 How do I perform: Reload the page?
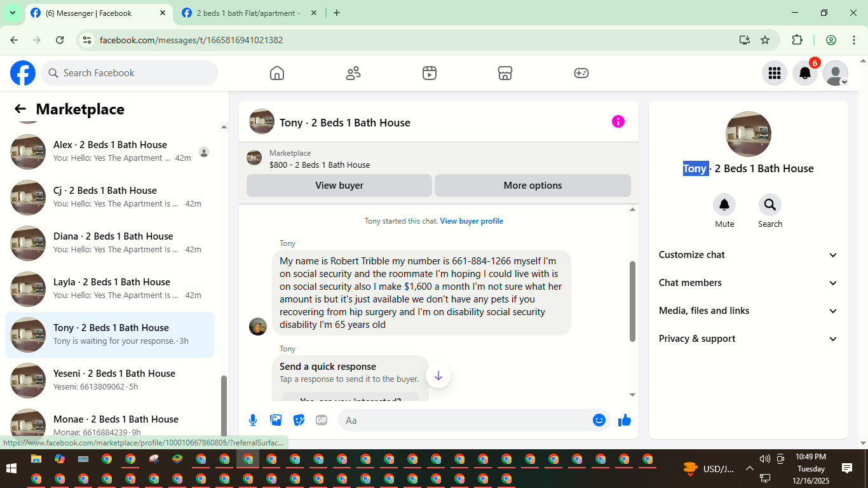coord(60,40)
